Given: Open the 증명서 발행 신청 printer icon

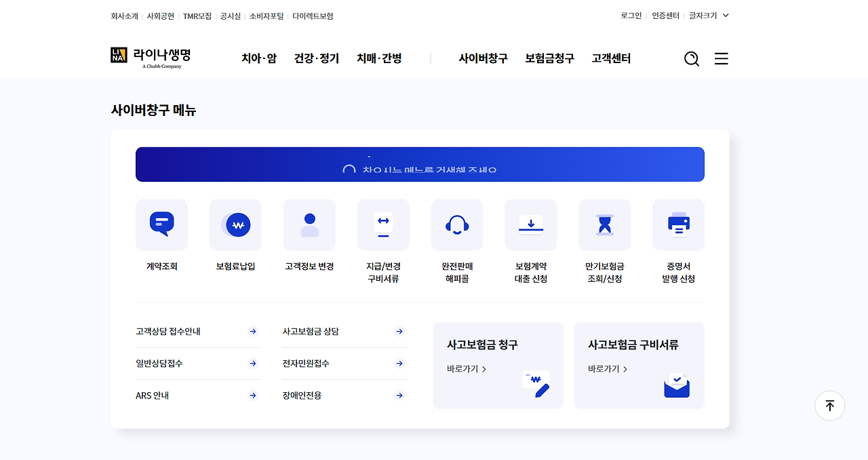Looking at the screenshot, I should coord(679,225).
